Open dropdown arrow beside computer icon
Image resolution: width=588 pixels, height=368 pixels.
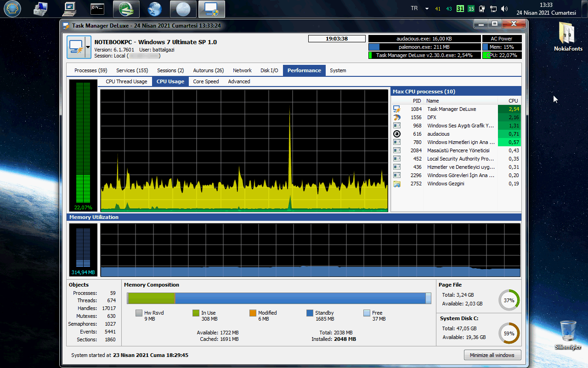tap(88, 47)
